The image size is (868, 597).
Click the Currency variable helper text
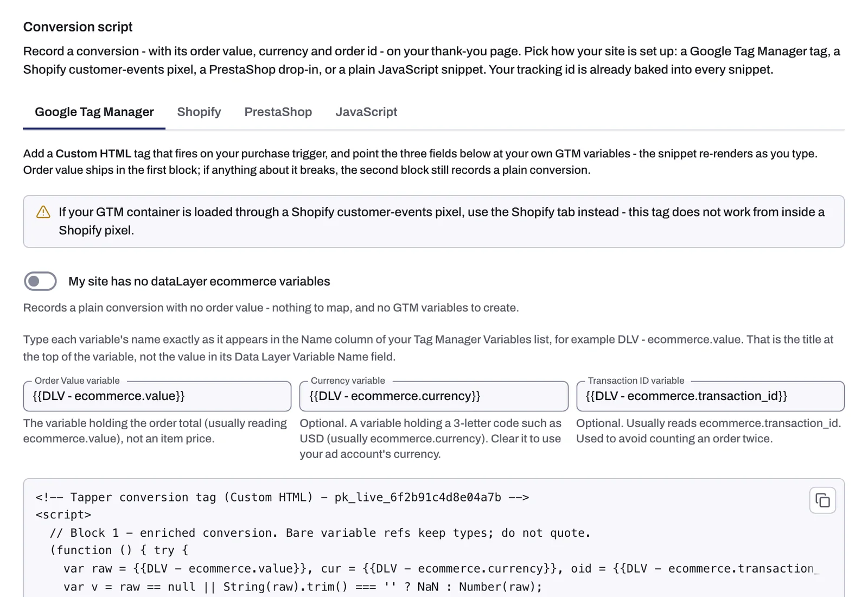coord(431,439)
